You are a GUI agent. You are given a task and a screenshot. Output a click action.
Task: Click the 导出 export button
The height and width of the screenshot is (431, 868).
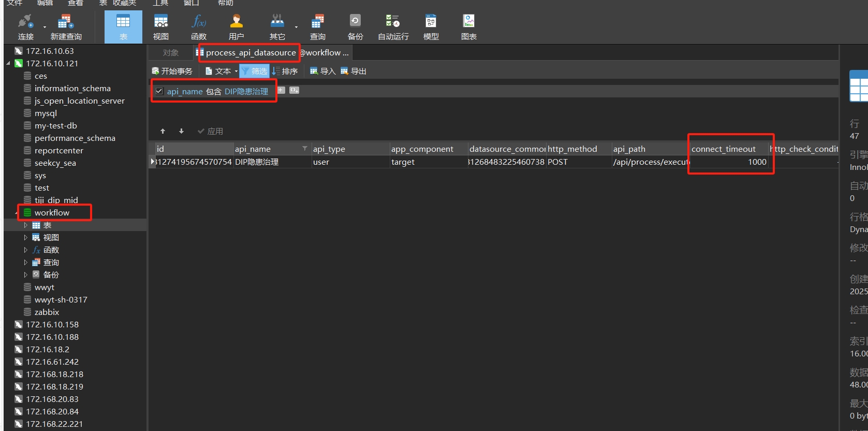pos(354,71)
